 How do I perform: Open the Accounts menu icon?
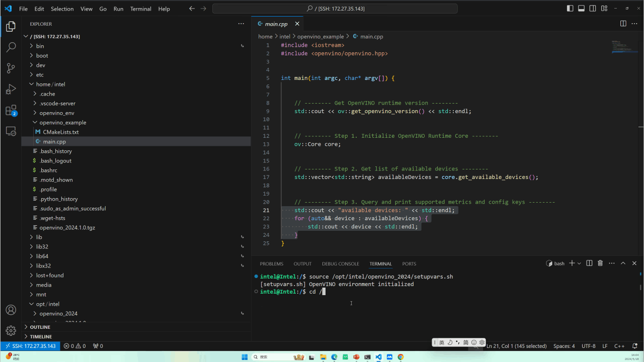(11, 310)
